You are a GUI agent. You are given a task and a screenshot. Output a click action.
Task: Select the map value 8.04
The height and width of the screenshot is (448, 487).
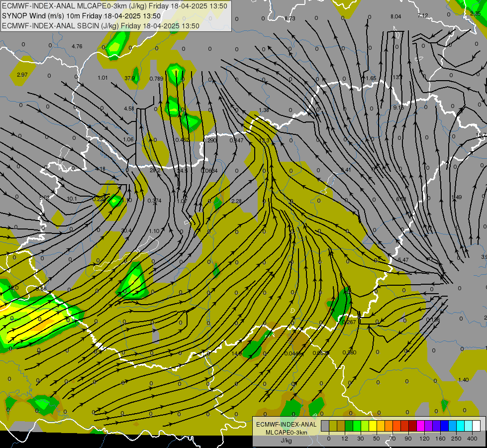tap(395, 16)
